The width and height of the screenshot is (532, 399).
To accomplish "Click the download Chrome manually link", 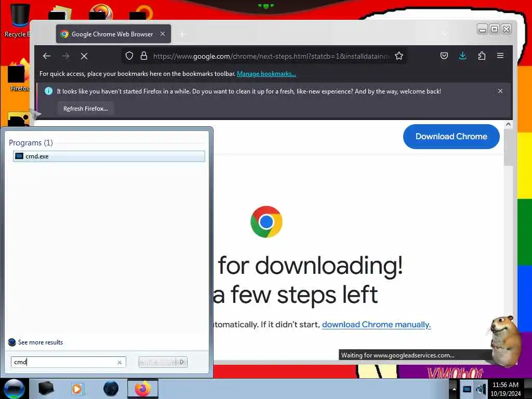I will point(376,325).
